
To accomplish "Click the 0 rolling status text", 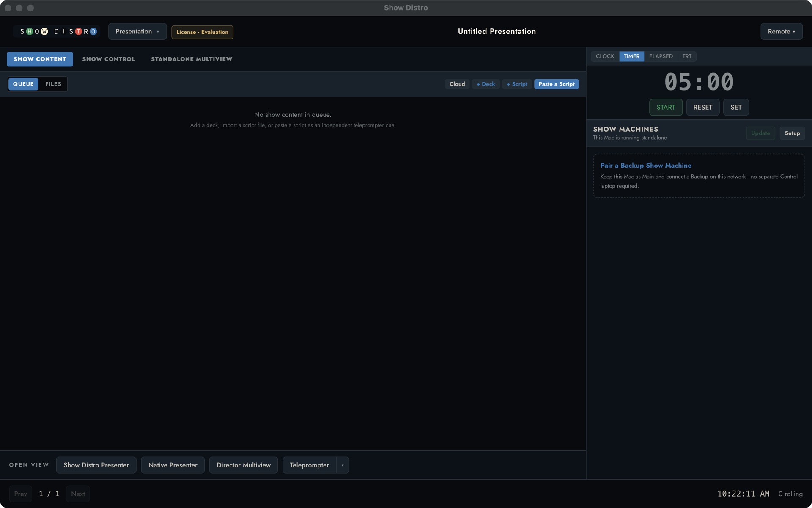I will (x=790, y=494).
